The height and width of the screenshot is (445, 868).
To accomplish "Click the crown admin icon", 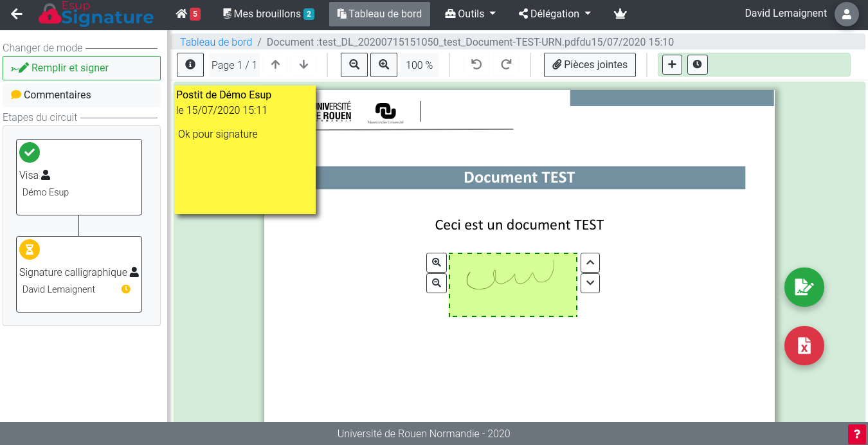I will [x=620, y=14].
